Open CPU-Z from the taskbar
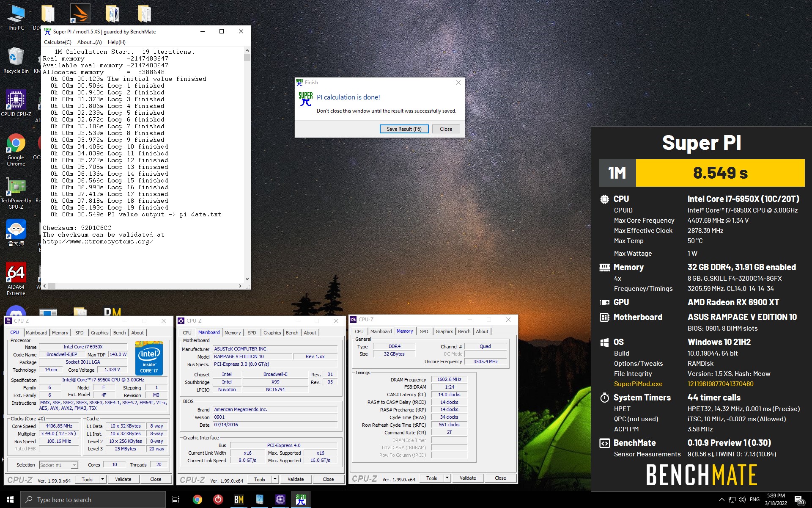The image size is (812, 508). pyautogui.click(x=280, y=500)
